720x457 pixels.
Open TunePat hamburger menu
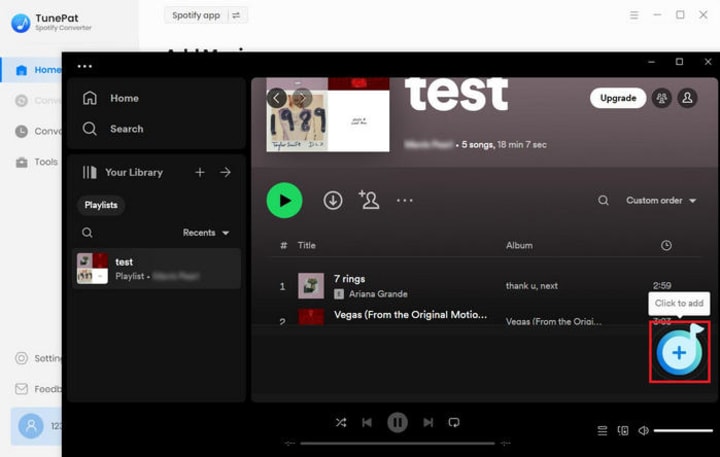pyautogui.click(x=634, y=15)
